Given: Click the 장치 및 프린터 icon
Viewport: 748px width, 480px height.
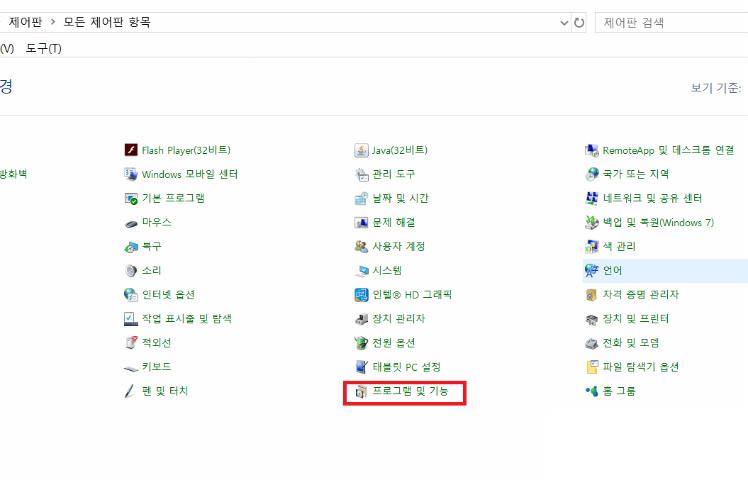Looking at the screenshot, I should [x=592, y=319].
